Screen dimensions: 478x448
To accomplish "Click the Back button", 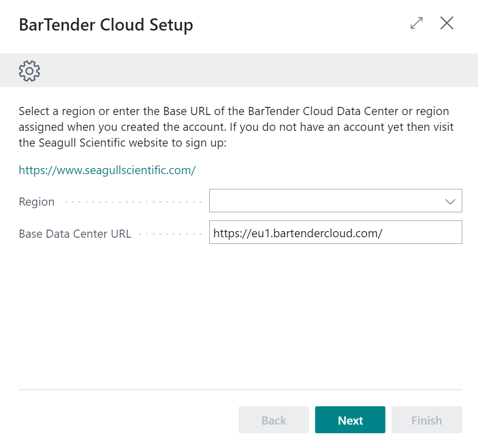I will click(273, 419).
